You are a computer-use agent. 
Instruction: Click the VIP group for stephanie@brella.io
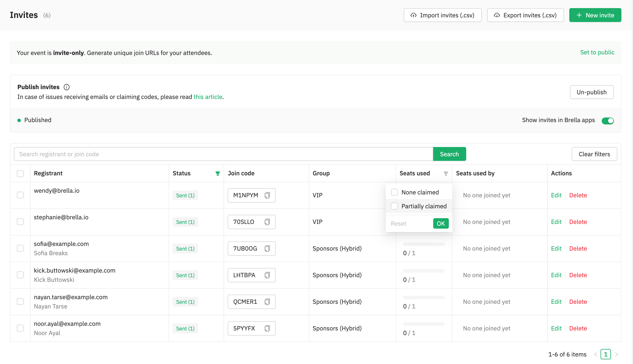317,222
